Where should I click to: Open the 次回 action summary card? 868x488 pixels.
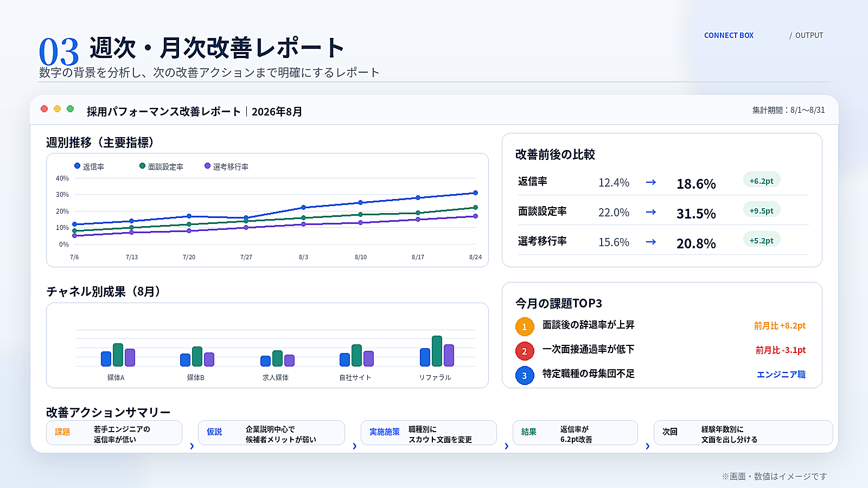click(x=743, y=433)
